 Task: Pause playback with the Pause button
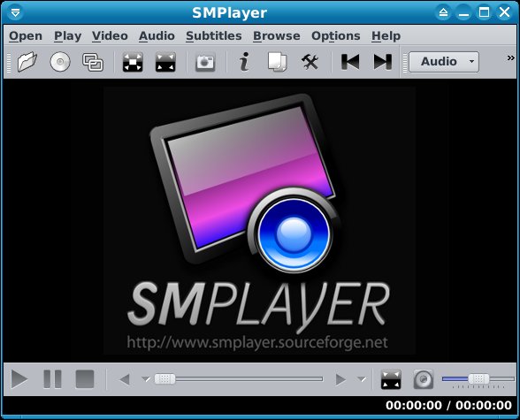click(x=52, y=379)
